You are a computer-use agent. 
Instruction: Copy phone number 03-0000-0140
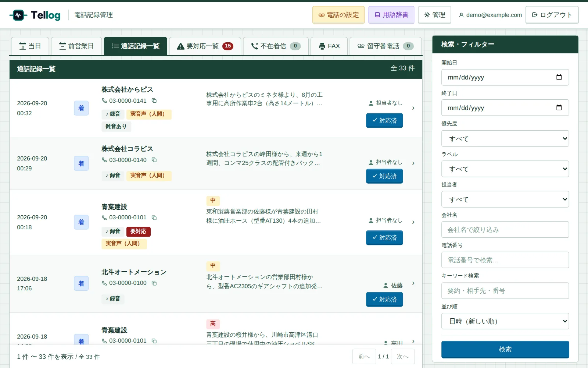point(154,160)
